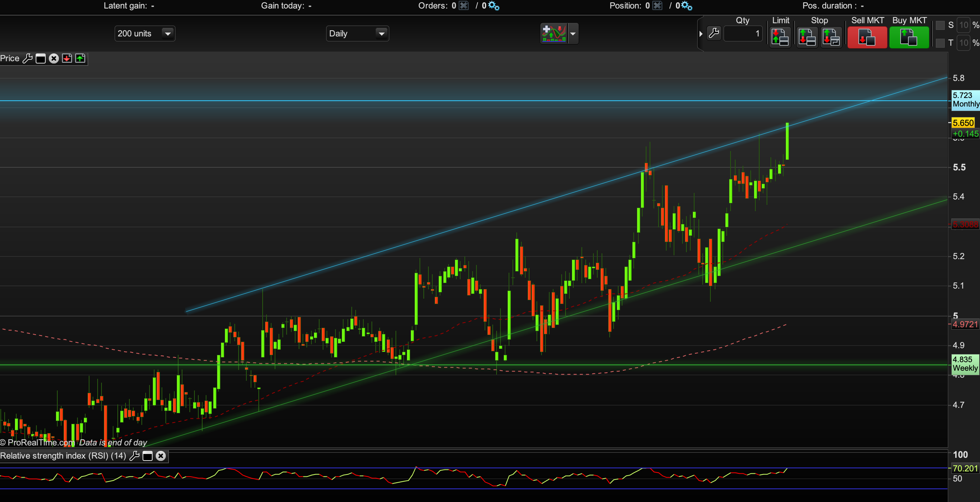Click the 5.723 Monthly price level label
Screen dimensions: 980x502
[965, 100]
